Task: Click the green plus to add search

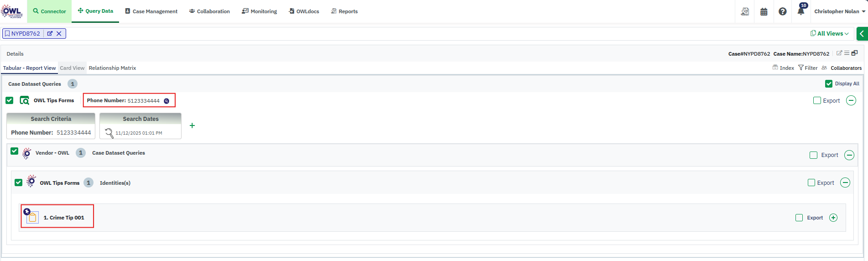Action: click(192, 125)
